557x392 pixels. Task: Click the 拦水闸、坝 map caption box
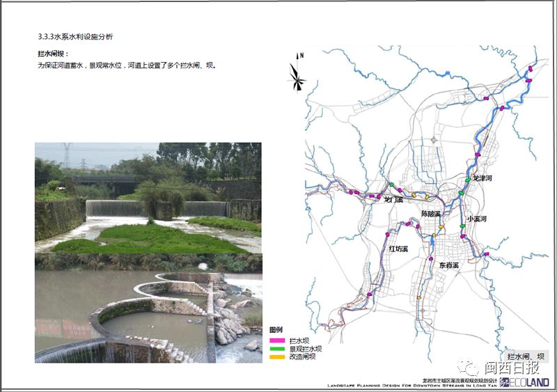[x=526, y=356]
